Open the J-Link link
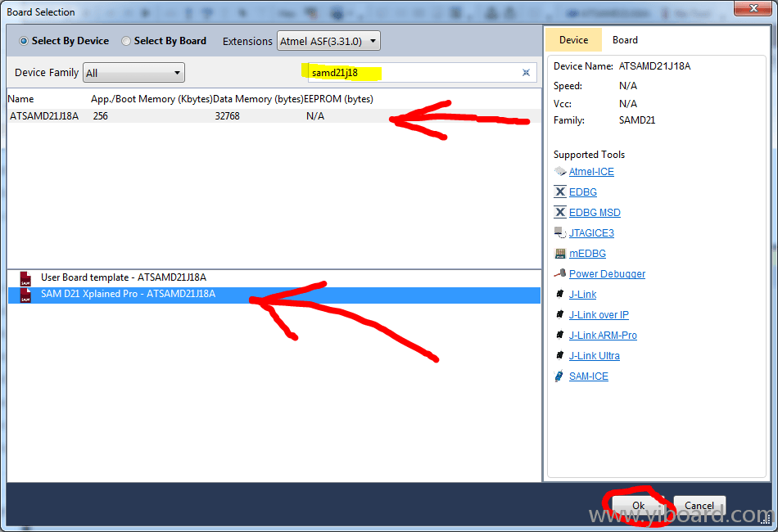 tap(583, 294)
